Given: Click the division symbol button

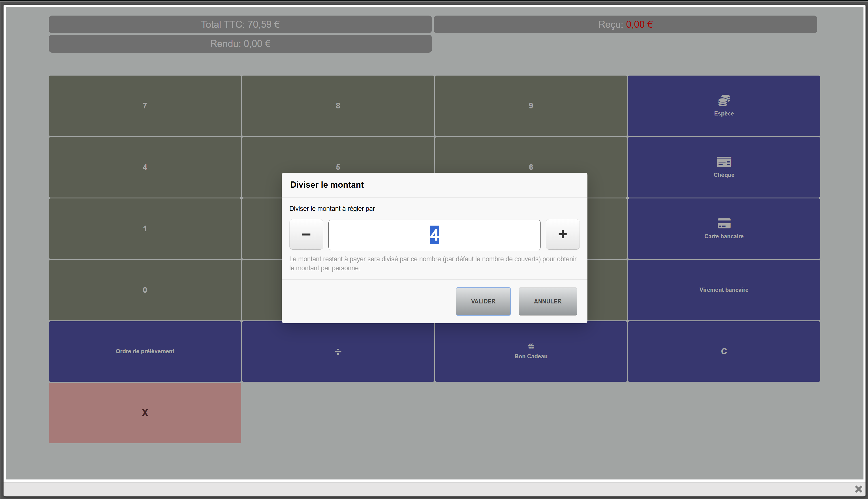Looking at the screenshot, I should pos(338,351).
